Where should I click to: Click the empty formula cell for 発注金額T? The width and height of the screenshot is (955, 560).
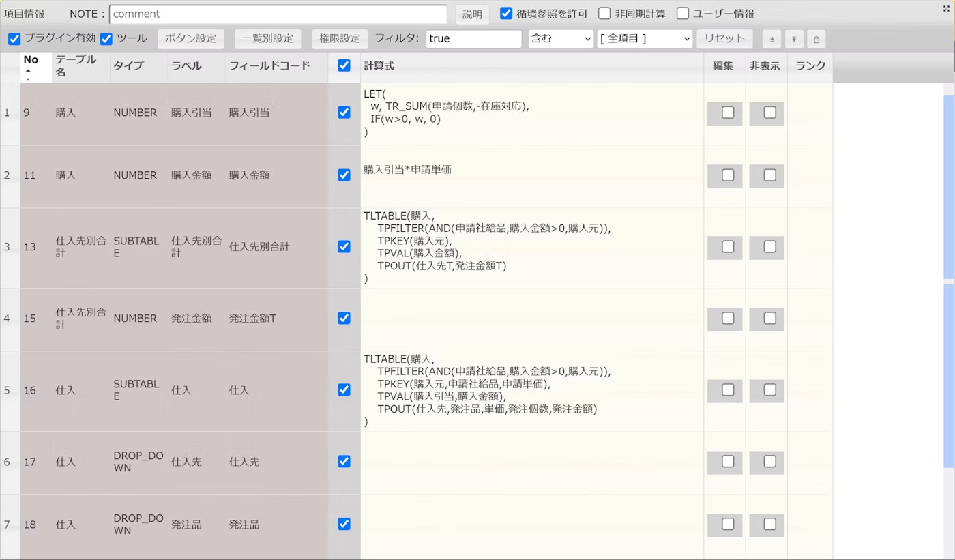tap(532, 319)
